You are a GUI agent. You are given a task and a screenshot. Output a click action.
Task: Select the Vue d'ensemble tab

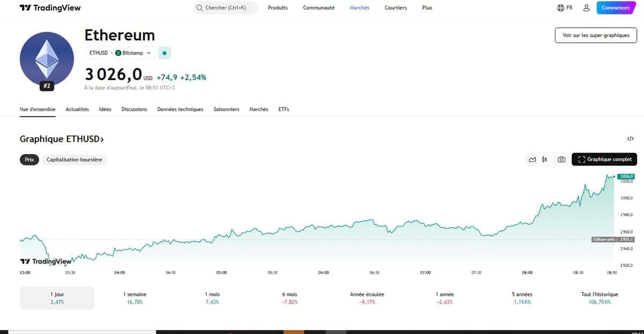38,109
